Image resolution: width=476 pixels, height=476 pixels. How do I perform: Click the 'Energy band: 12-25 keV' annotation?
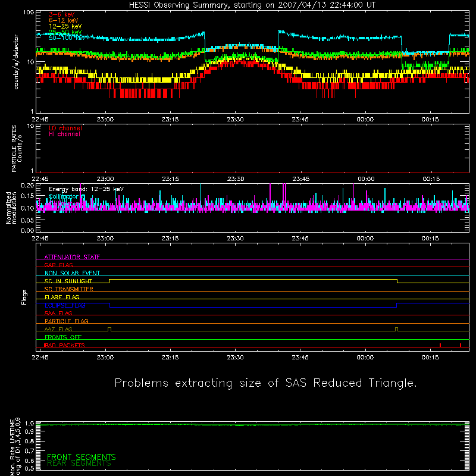point(86,189)
